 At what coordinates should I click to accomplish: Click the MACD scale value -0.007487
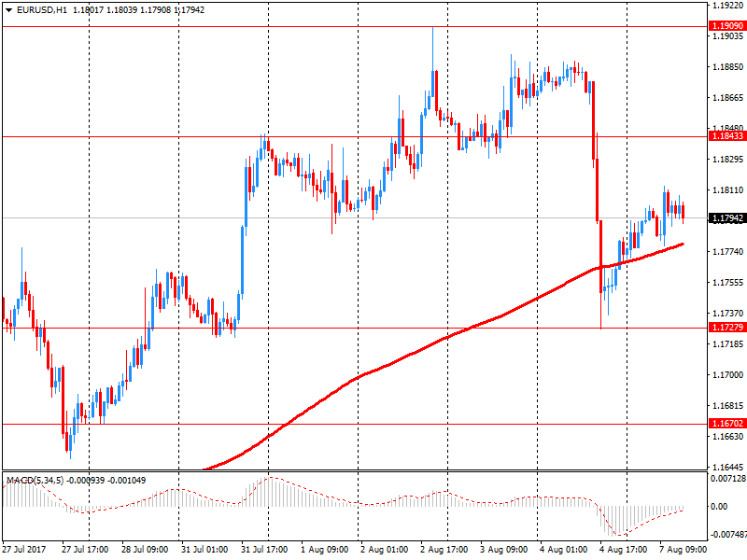tap(729, 535)
